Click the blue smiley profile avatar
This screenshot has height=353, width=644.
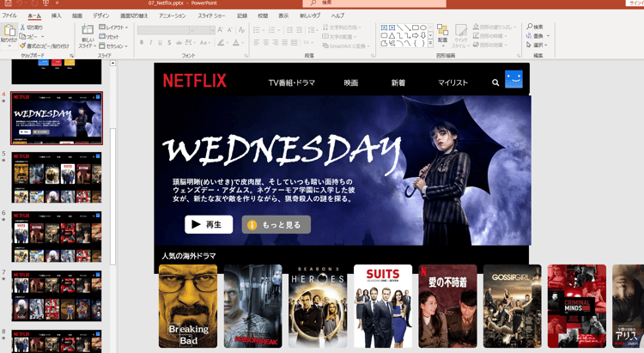click(x=513, y=79)
